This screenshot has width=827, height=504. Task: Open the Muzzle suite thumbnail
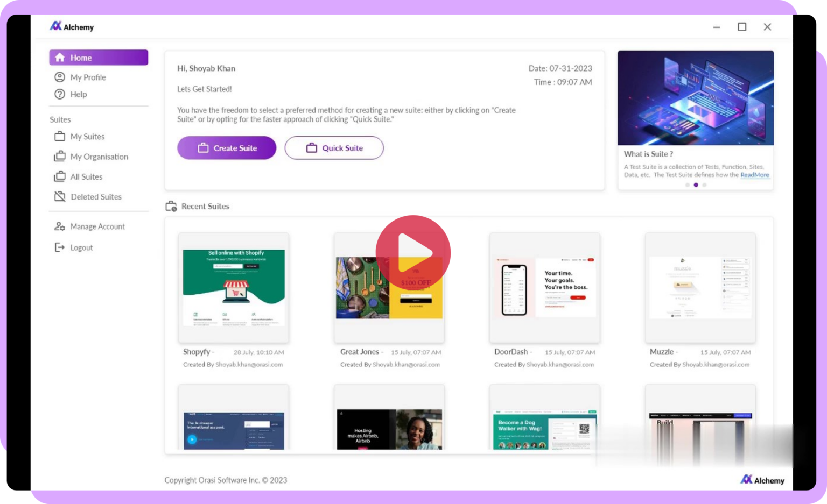click(700, 288)
